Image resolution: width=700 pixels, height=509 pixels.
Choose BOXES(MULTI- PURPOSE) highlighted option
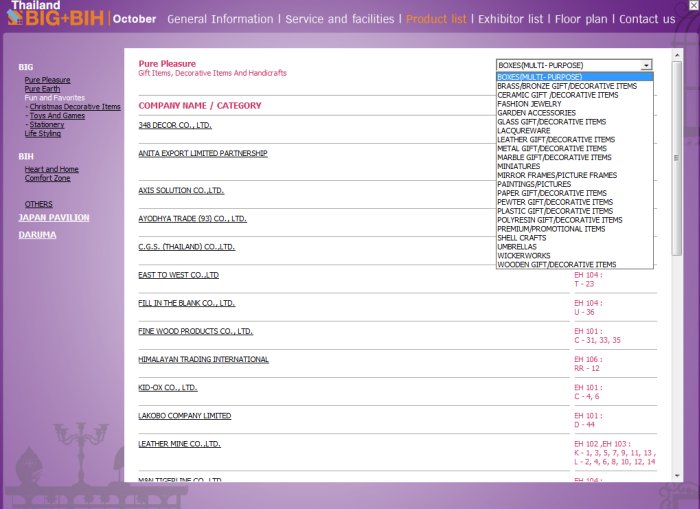pos(575,77)
